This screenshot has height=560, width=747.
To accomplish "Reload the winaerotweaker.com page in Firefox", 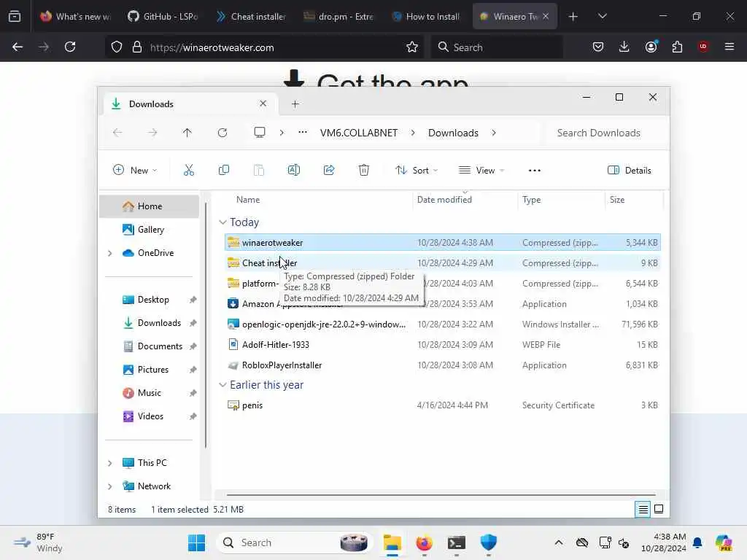I will (x=70, y=47).
